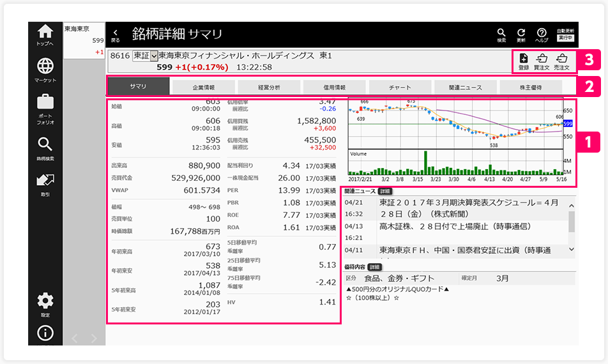Toggle auto-update 実行中 indicator
This screenshot has width=608, height=364.
point(565,38)
